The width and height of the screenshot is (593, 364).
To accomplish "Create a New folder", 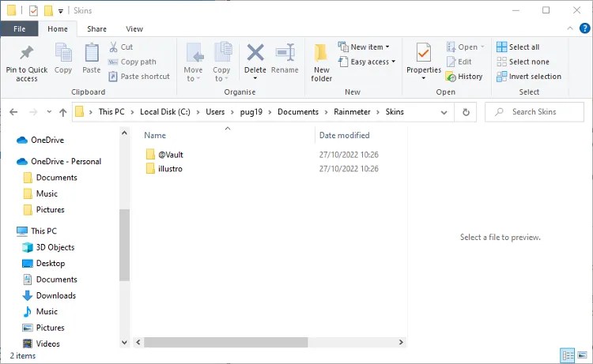I will pos(321,62).
